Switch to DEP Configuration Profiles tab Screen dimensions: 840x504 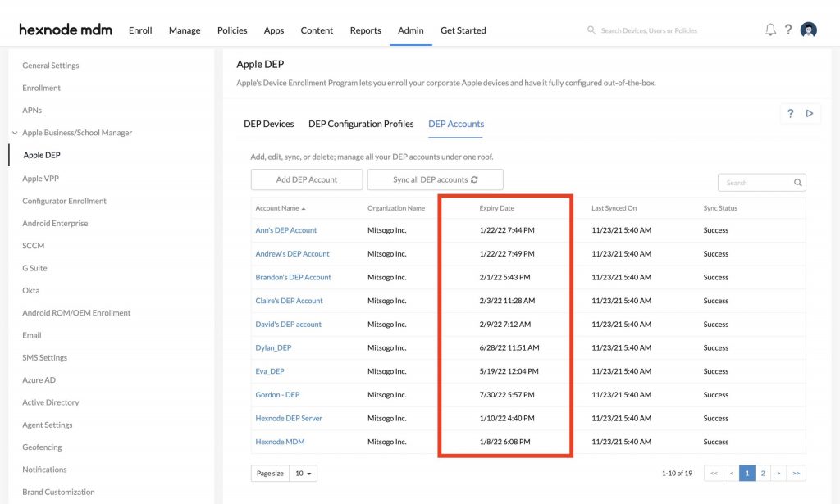(x=361, y=124)
